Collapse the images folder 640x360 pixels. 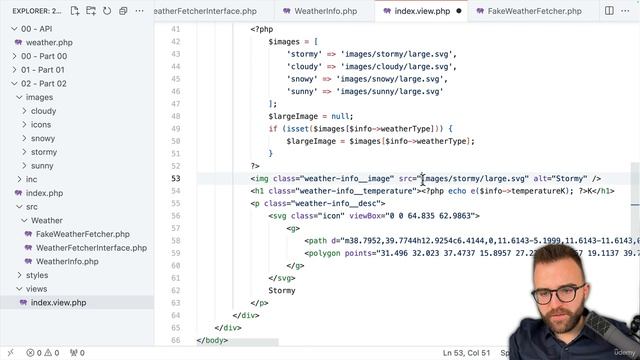(x=19, y=97)
